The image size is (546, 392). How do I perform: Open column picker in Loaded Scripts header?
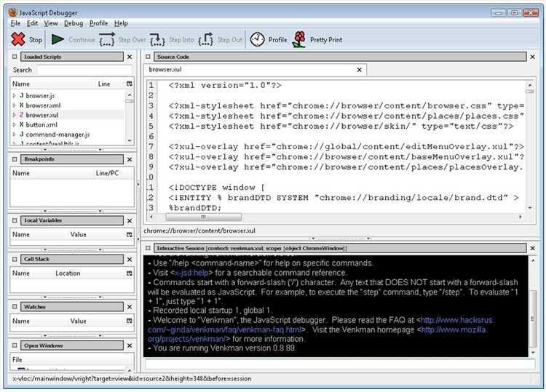(129, 84)
